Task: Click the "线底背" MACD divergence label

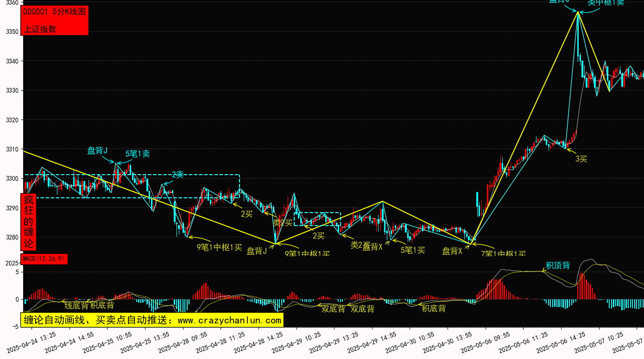Action: pyautogui.click(x=76, y=305)
